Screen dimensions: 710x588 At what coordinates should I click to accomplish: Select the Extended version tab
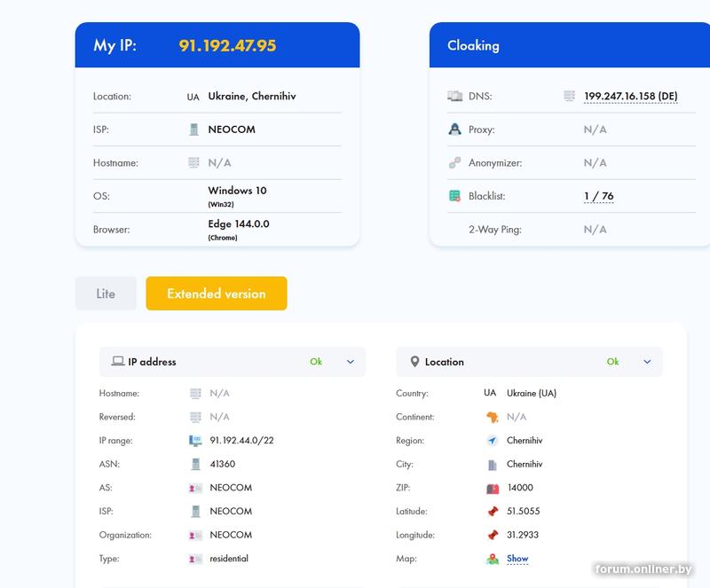click(217, 294)
